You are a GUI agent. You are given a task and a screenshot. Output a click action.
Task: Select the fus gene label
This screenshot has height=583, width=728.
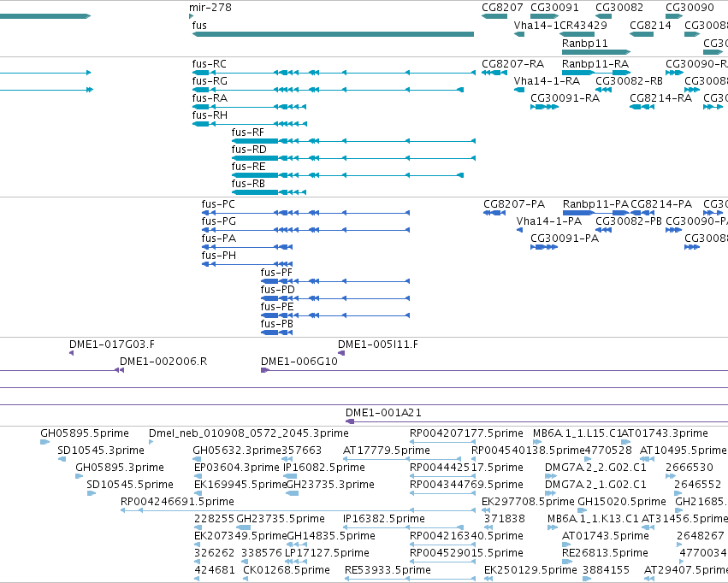click(199, 25)
